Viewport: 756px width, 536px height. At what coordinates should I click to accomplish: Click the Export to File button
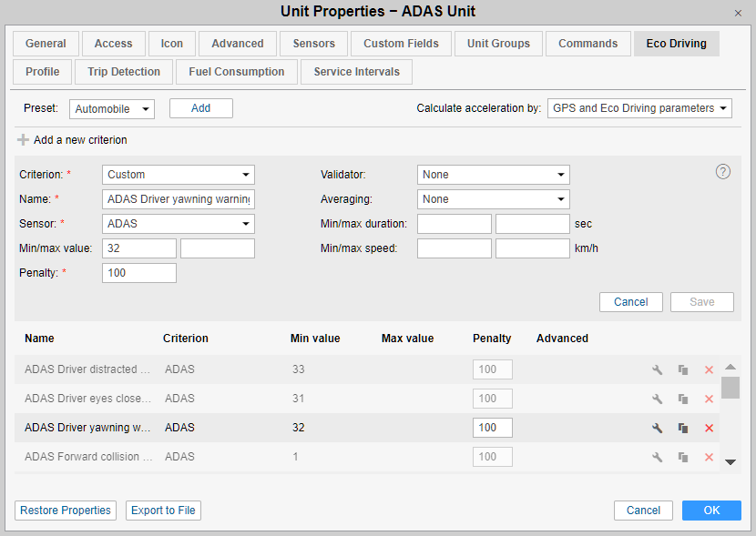(163, 511)
